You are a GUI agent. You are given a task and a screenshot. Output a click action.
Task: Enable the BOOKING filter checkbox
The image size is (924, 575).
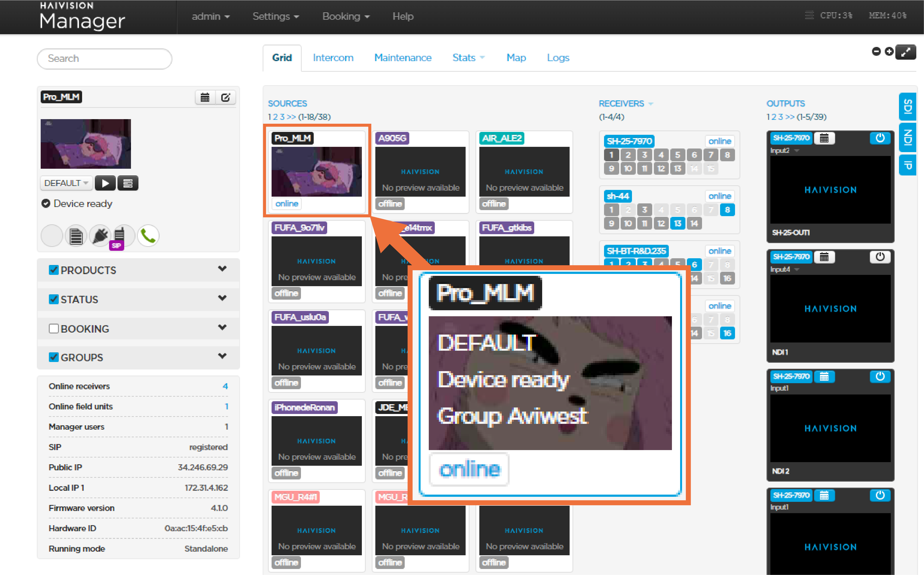[54, 329]
